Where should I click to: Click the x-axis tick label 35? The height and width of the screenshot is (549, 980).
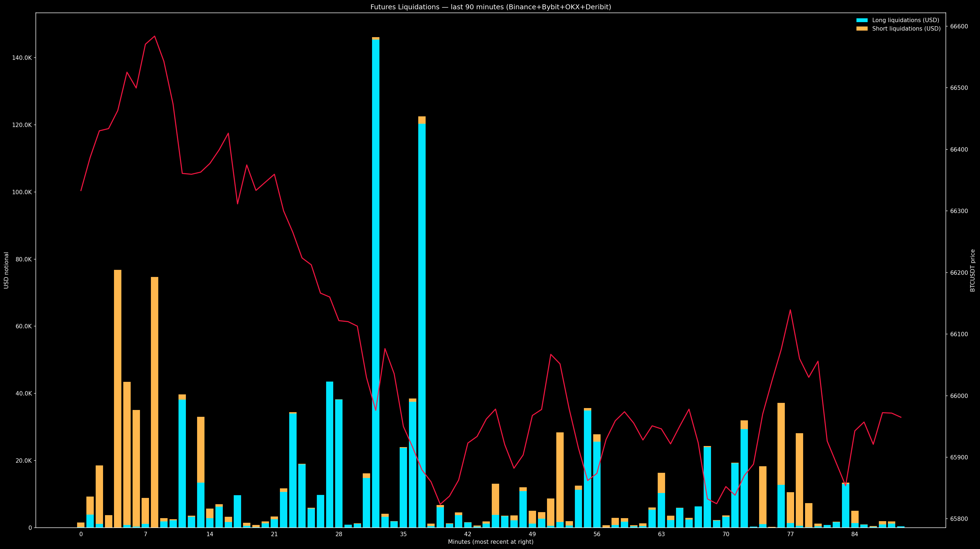point(403,534)
